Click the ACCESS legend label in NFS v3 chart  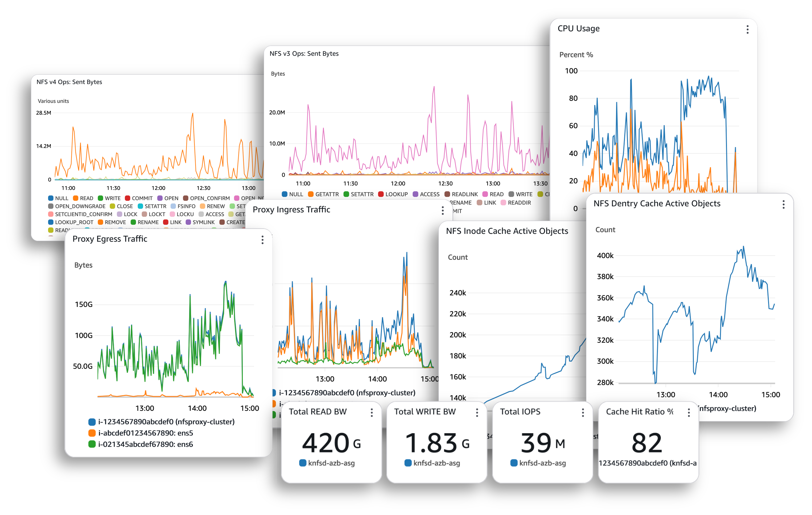coord(430,195)
